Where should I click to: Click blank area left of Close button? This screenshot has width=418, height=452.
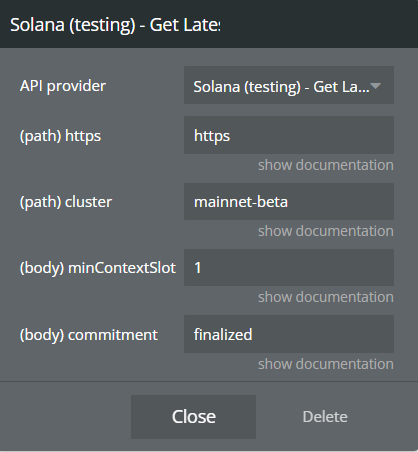[x=65, y=417]
